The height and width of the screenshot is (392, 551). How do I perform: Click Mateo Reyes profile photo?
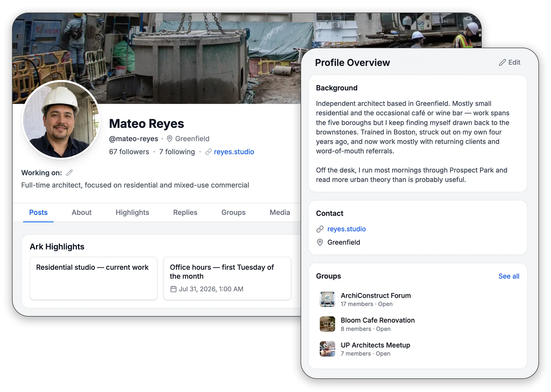point(61,120)
